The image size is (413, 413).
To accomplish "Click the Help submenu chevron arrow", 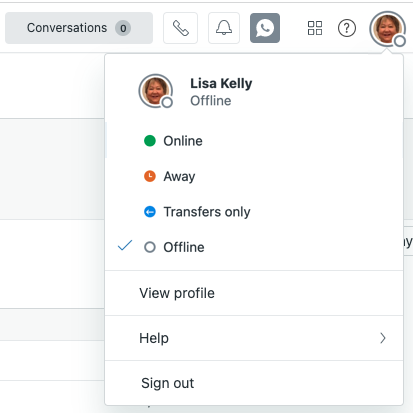I will pos(383,338).
